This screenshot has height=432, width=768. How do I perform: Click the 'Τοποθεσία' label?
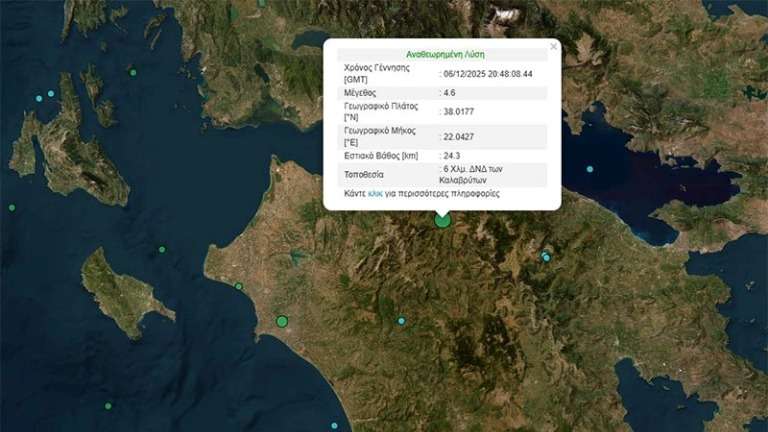coord(364,174)
